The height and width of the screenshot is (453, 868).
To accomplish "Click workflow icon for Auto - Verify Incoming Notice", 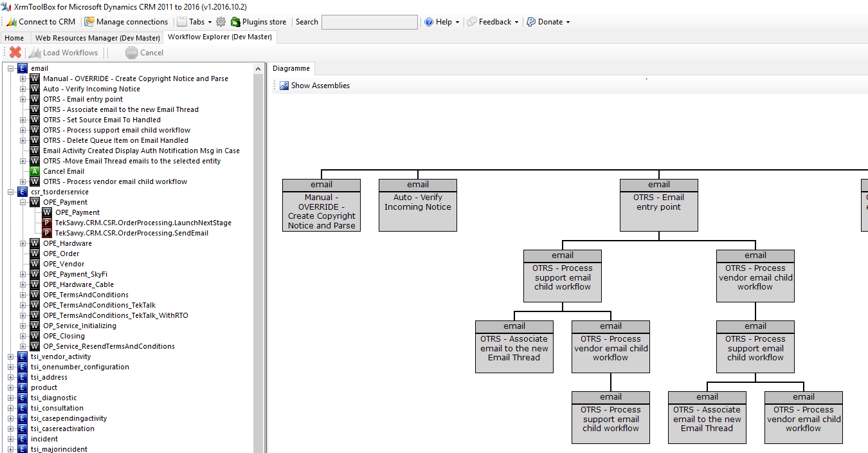I will 35,89.
